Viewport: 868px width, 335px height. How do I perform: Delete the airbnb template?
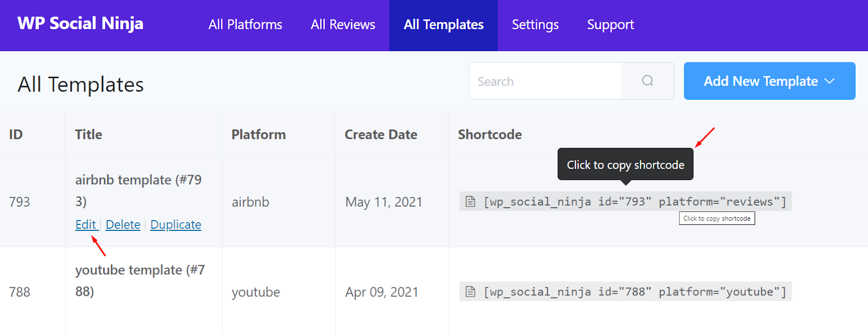(123, 224)
